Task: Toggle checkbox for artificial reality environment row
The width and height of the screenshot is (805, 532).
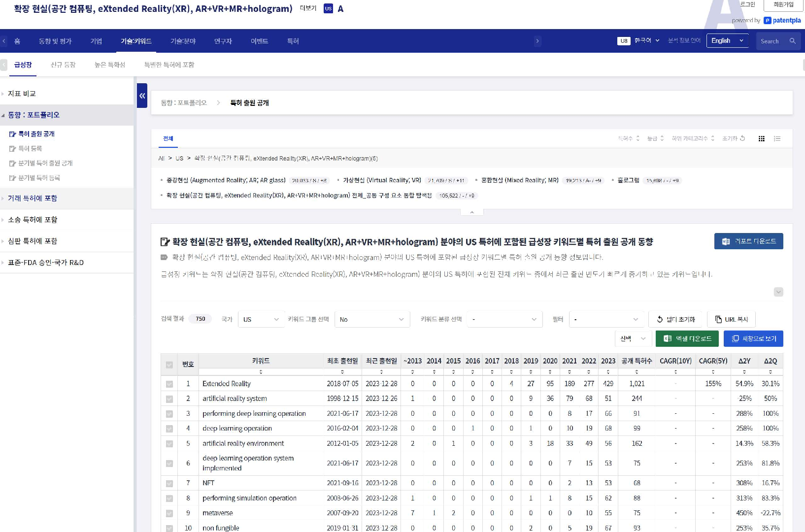Action: (169, 444)
